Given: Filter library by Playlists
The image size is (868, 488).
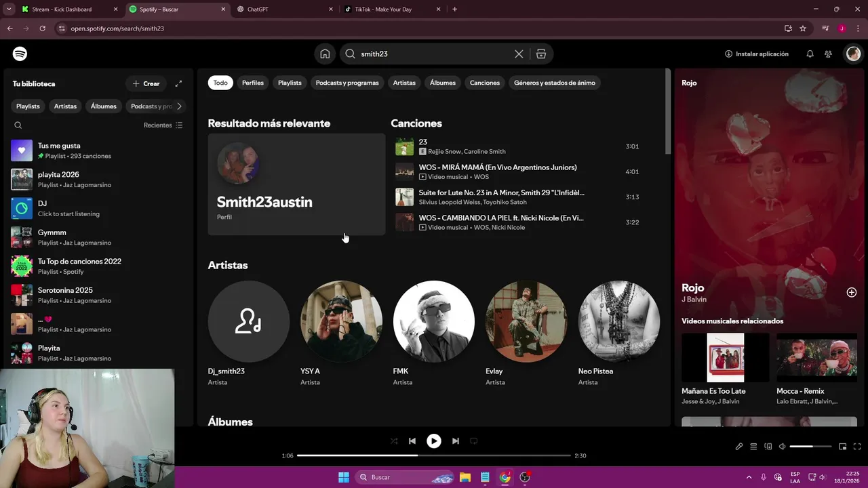Looking at the screenshot, I should pyautogui.click(x=28, y=106).
